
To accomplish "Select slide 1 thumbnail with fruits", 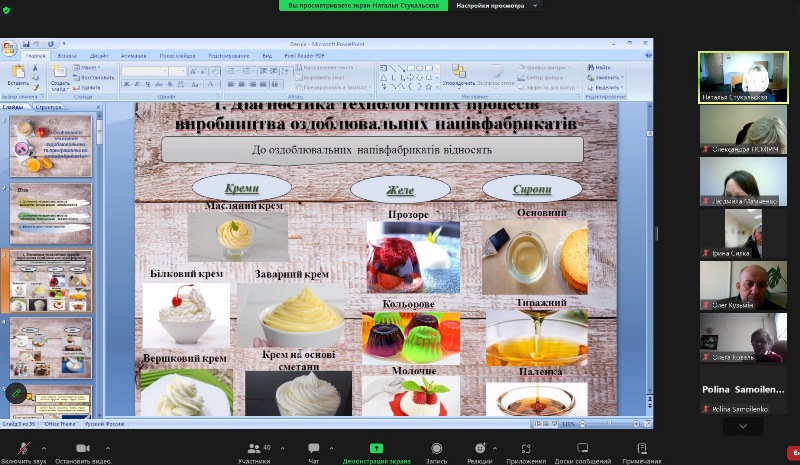I will 51,146.
